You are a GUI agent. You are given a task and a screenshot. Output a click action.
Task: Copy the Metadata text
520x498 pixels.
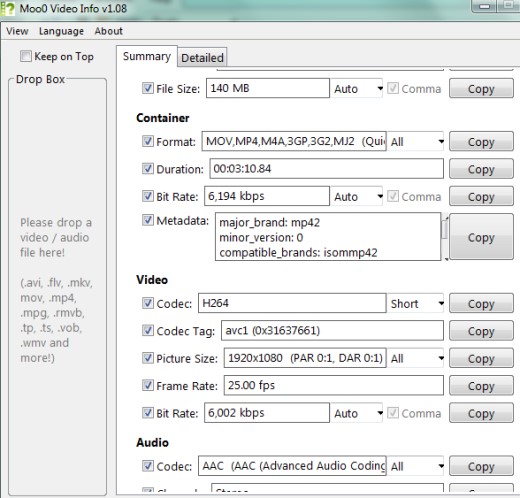coord(481,237)
